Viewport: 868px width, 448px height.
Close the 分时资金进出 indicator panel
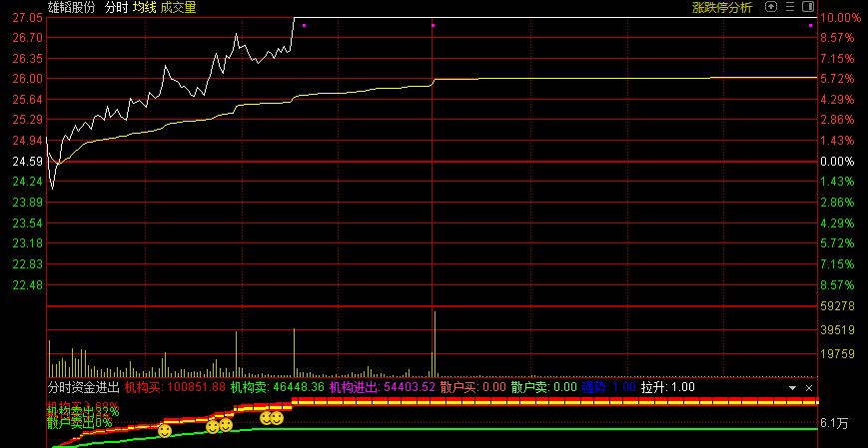pos(809,387)
